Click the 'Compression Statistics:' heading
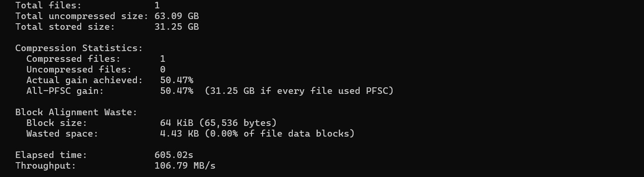 tap(79, 48)
